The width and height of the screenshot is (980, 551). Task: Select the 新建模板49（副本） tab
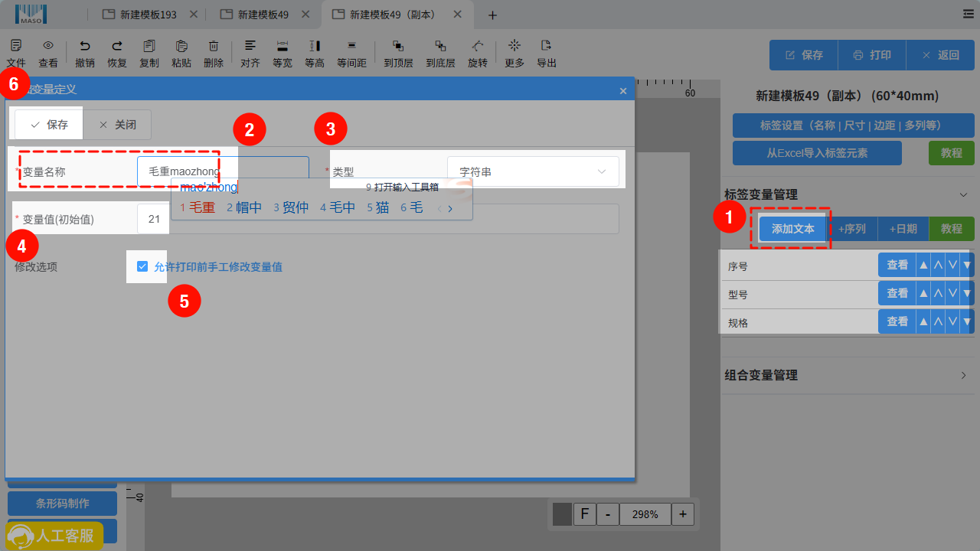(x=388, y=15)
